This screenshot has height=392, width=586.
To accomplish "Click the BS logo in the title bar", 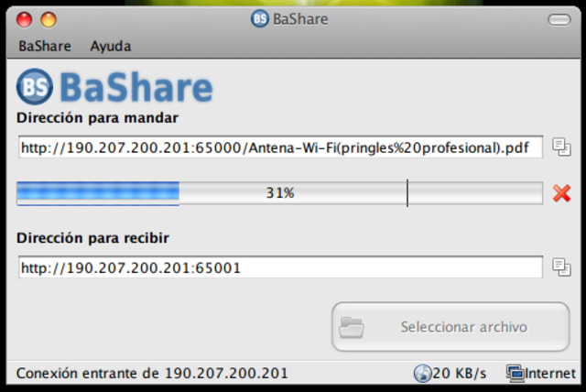I will (x=260, y=18).
